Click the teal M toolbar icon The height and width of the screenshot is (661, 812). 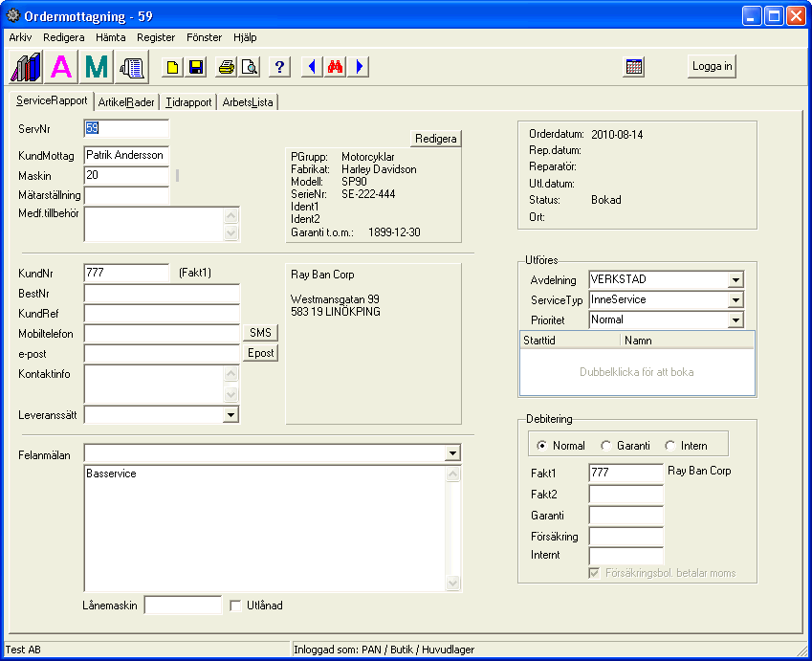click(97, 67)
